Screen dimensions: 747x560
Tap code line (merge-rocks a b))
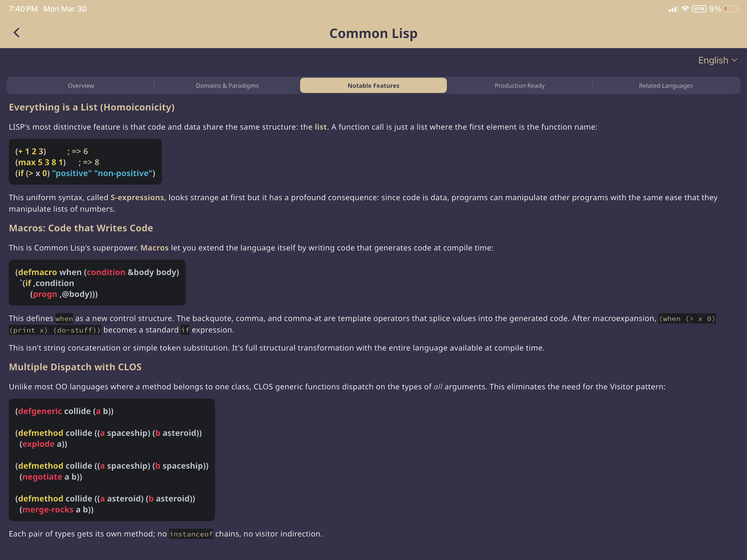(56, 509)
